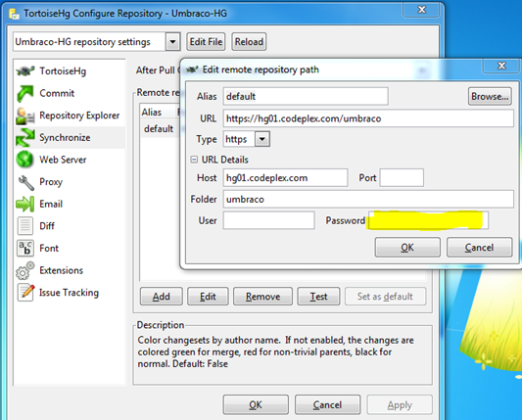The width and height of the screenshot is (522, 420).
Task: Click the Folder input field
Action: pos(368,199)
